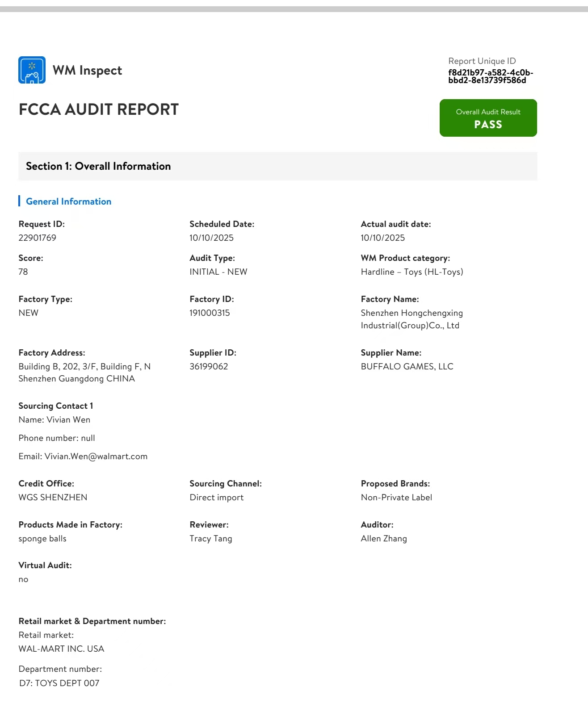Click the General Information heading
Viewport: 588px width, 708px height.
point(68,201)
